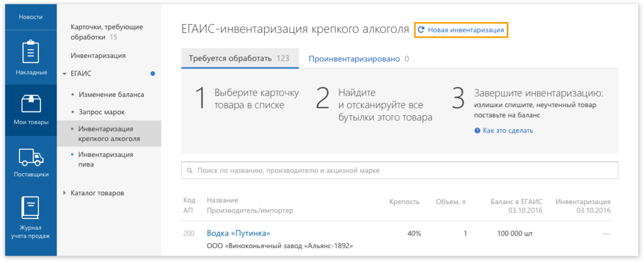Click the magnifier icon in search field
This screenshot has width=644, height=262.
click(x=189, y=171)
